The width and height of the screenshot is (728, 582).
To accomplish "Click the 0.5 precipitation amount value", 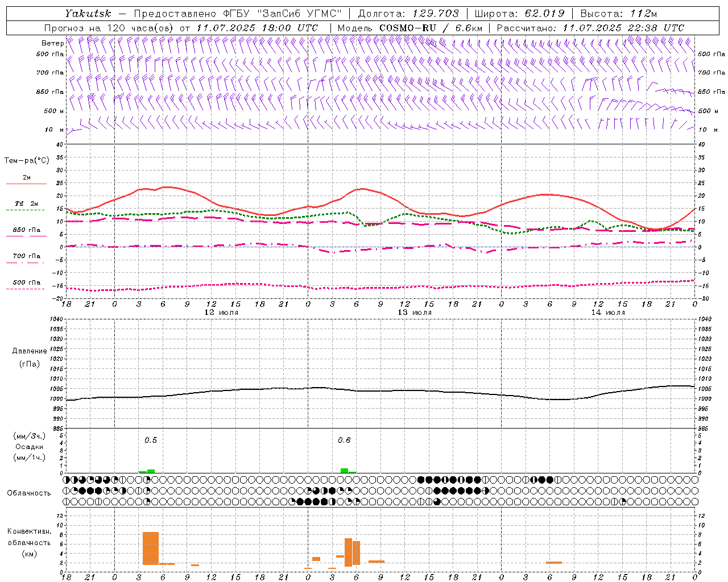I will tap(151, 440).
